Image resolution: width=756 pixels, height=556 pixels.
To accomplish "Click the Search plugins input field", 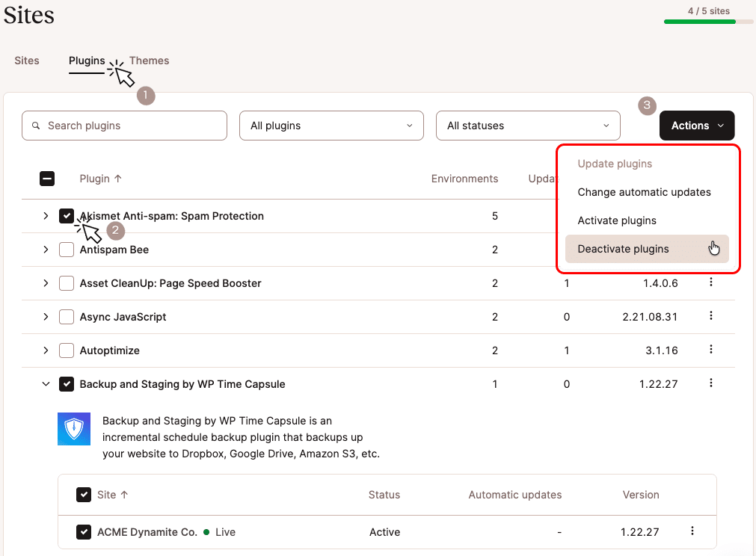I will point(124,126).
